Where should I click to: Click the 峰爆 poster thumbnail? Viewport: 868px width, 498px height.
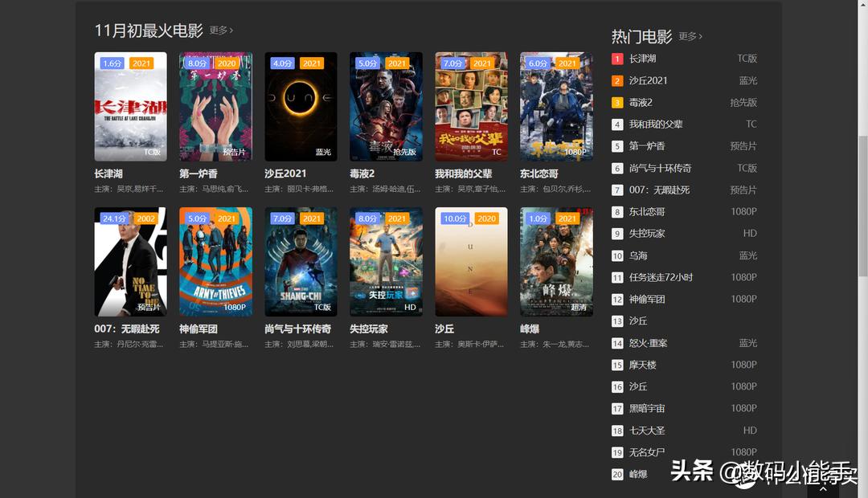(x=556, y=262)
